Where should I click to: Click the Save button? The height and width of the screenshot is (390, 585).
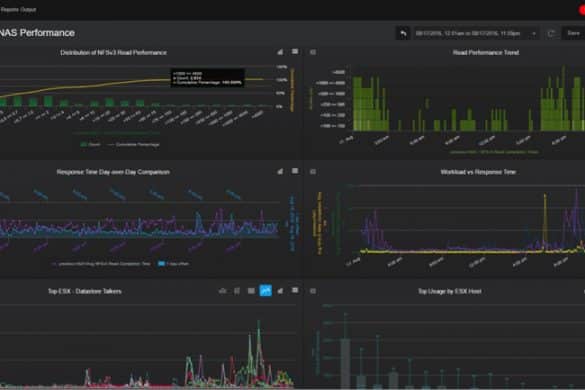tap(574, 33)
